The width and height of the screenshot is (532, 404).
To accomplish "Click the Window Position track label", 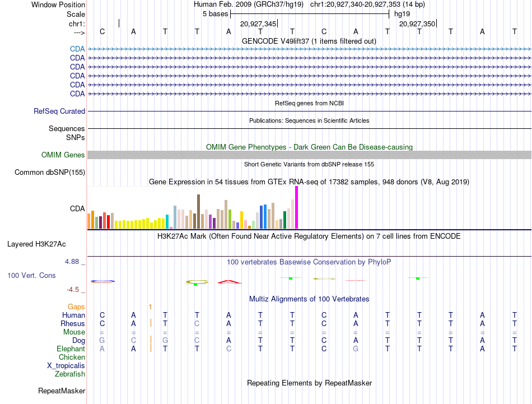I will (58, 4).
